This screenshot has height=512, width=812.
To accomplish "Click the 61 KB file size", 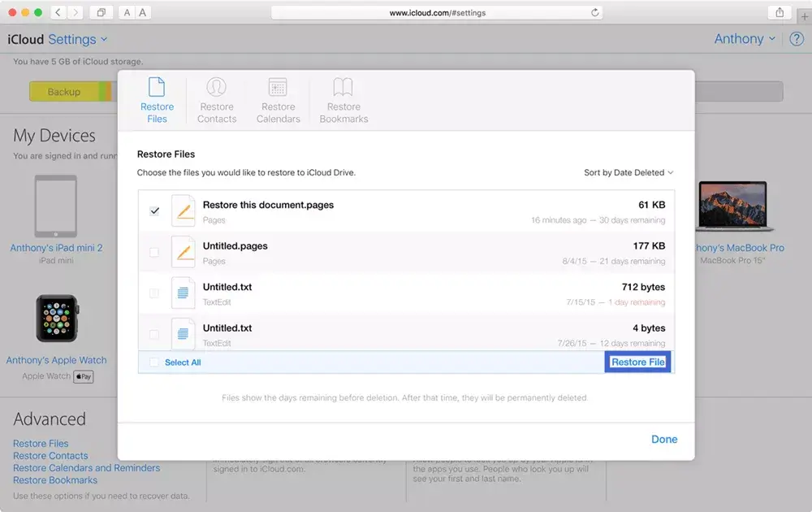I will (651, 205).
